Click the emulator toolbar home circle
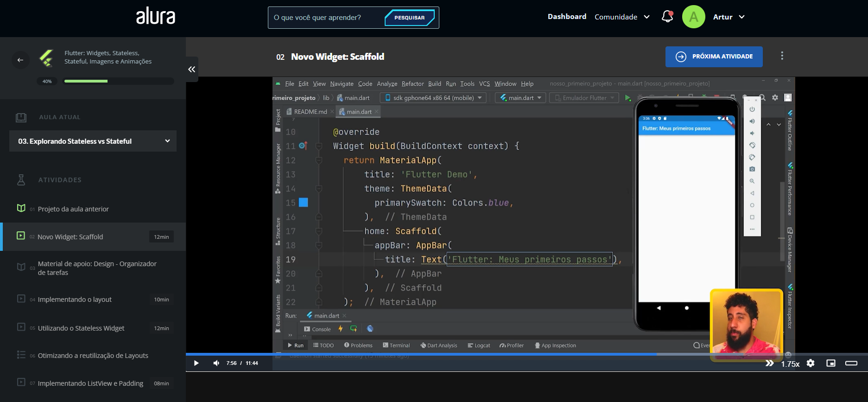 tap(752, 205)
